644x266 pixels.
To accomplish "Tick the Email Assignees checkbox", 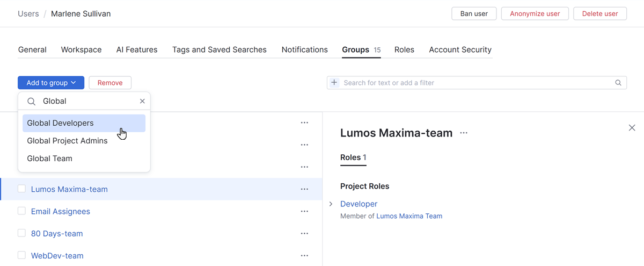I will pos(22,211).
